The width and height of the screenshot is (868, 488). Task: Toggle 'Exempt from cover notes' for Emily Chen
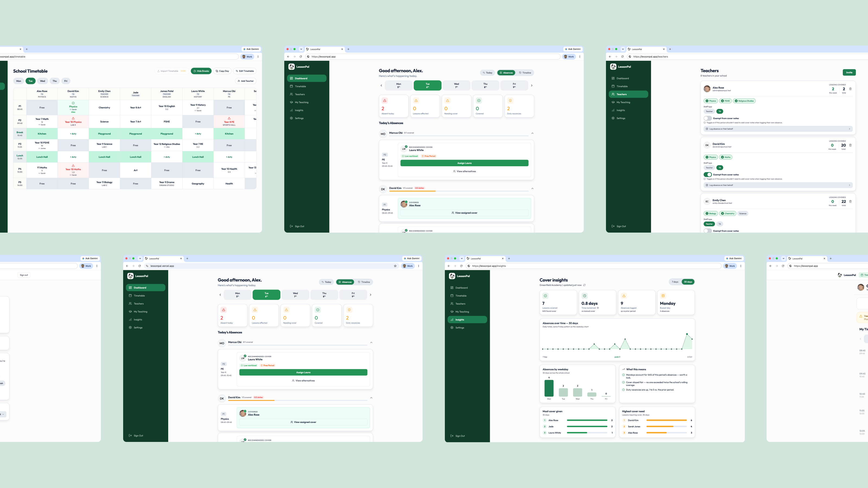point(708,231)
